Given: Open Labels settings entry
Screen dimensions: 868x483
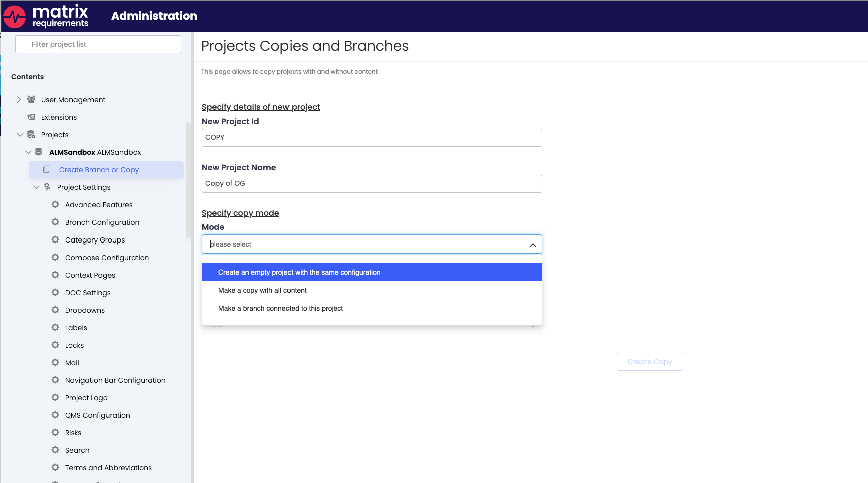Looking at the screenshot, I should 76,328.
